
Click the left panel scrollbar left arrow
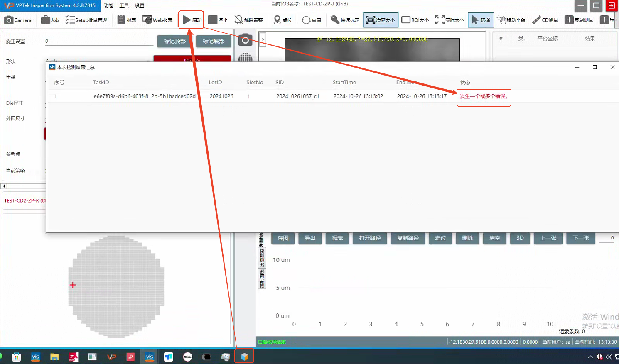tap(4, 186)
